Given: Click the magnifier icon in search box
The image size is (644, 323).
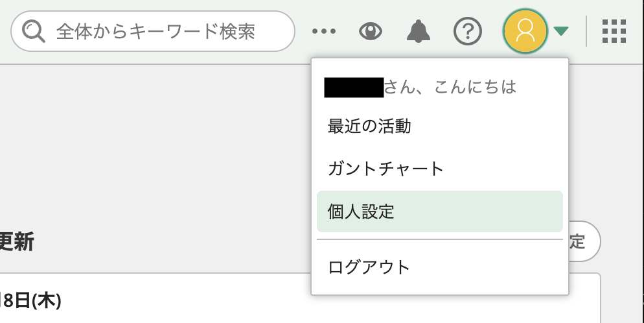Looking at the screenshot, I should pyautogui.click(x=33, y=31).
